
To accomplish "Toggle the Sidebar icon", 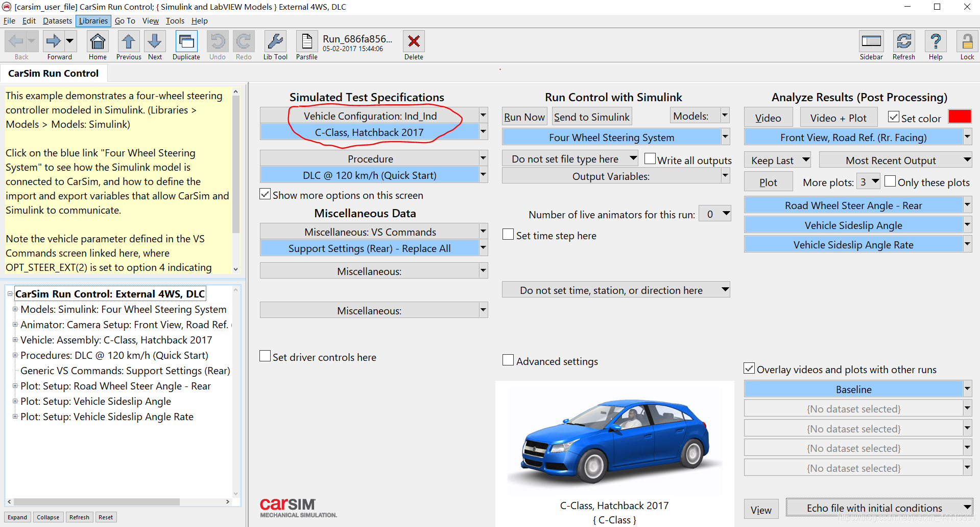I will [871, 41].
